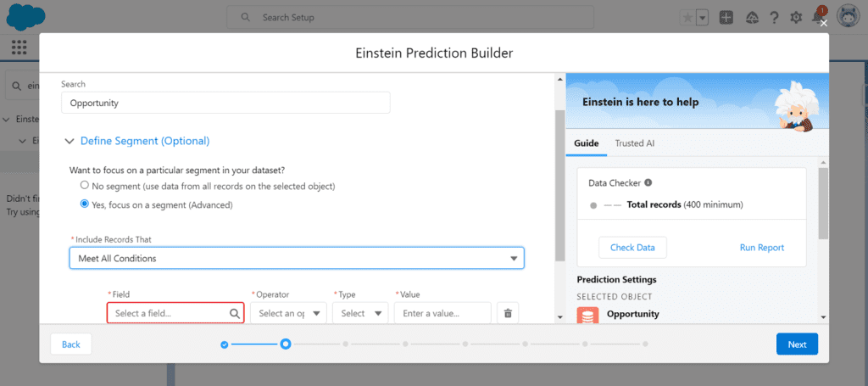Click the Salesforce cloud logo
Image resolution: width=868 pixels, height=386 pixels.
pos(25,17)
